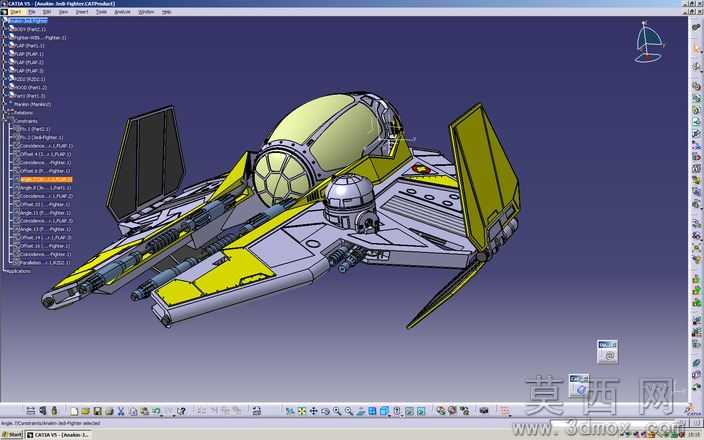Click the Print icon
Image resolution: width=704 pixels, height=440 pixels.
click(x=109, y=411)
